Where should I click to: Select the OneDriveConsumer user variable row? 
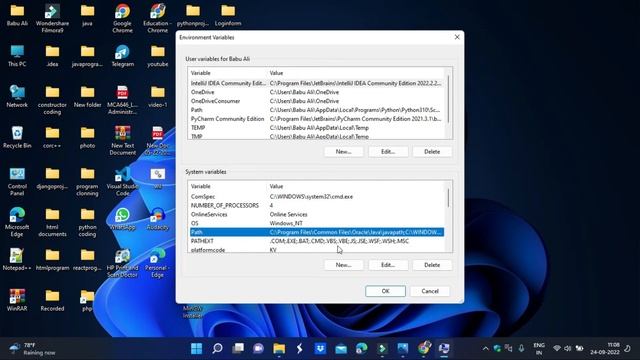[317, 101]
